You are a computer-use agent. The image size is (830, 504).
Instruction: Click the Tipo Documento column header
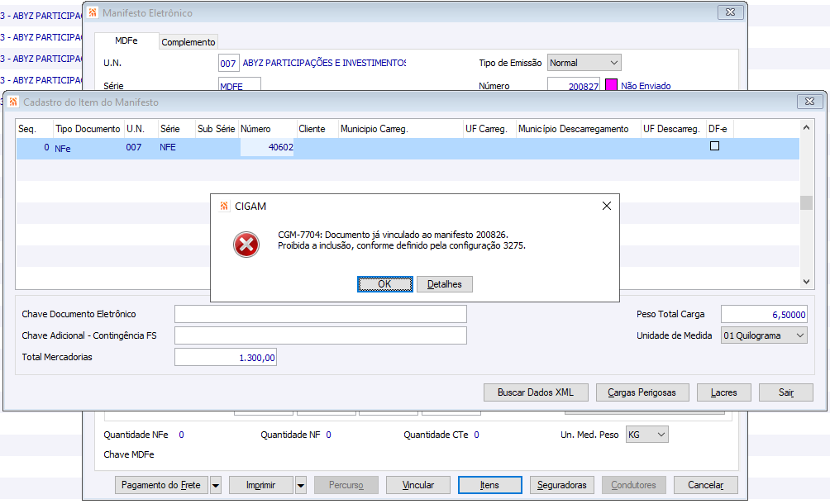pos(88,129)
